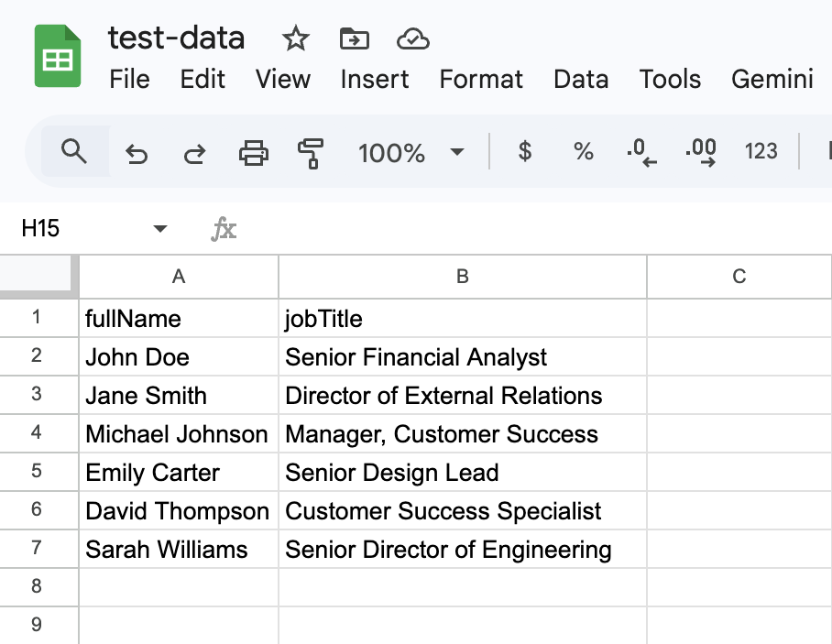Viewport: 832px width, 644px height.
Task: Format selection as percent
Action: coord(583,152)
